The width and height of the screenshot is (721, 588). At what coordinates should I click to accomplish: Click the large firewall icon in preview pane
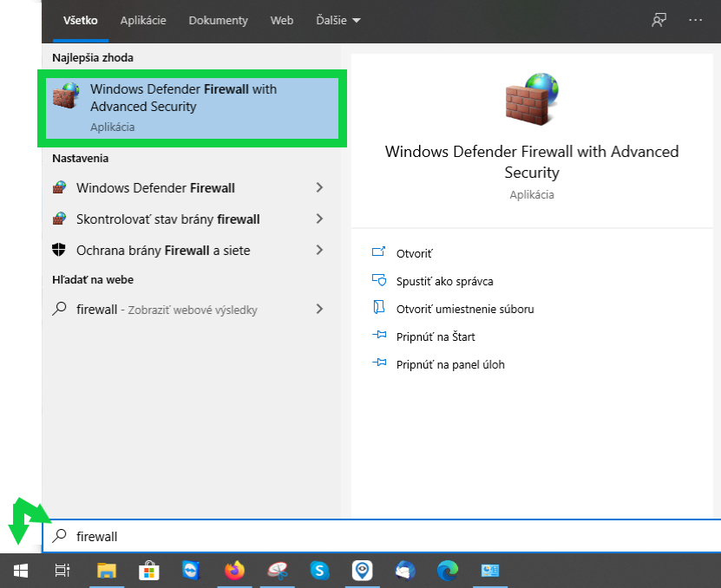[x=532, y=99]
